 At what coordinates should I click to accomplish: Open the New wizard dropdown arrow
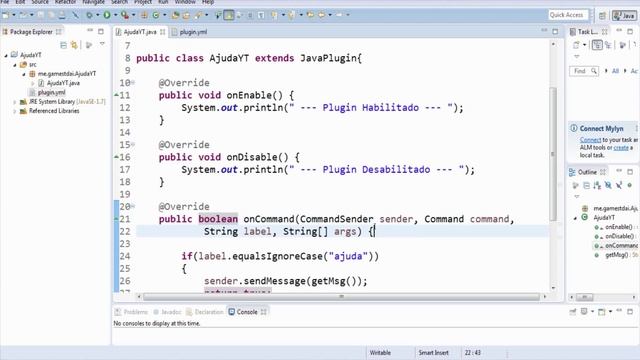(13, 15)
